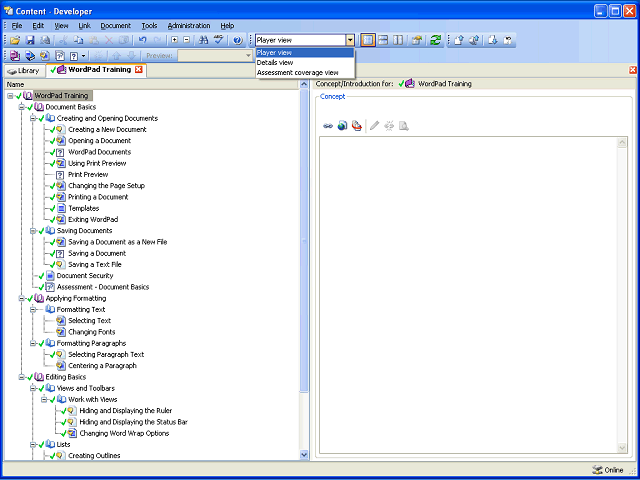The height and width of the screenshot is (480, 640).
Task: Save using the floppy disk icon
Action: pos(30,40)
